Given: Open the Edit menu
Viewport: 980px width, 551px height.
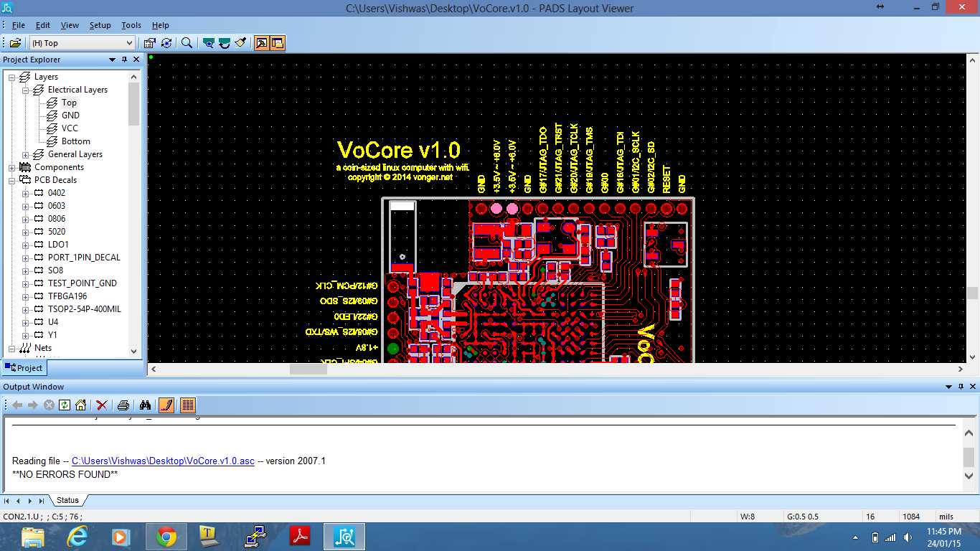Looking at the screenshot, I should [x=43, y=25].
